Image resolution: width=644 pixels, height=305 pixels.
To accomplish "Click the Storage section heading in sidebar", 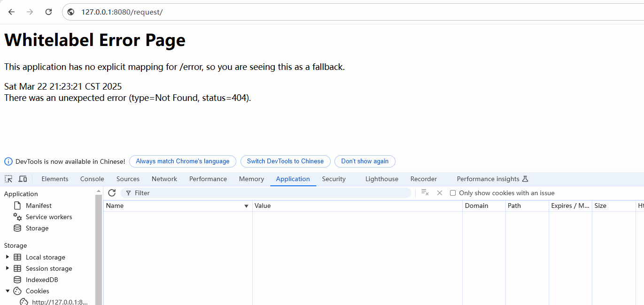I will [16, 245].
